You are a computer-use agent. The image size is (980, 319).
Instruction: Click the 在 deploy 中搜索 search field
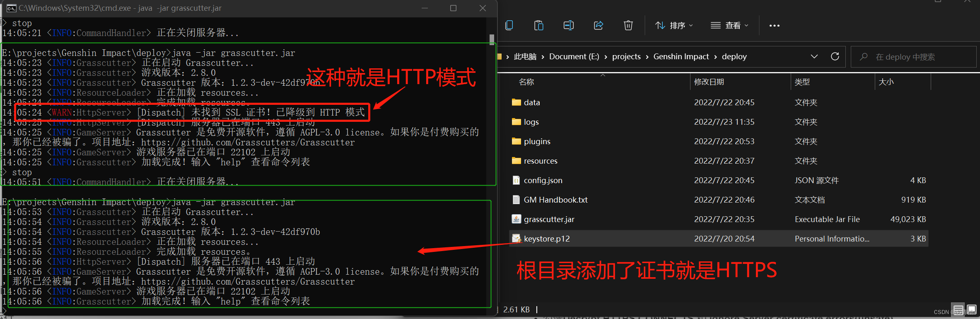point(913,57)
